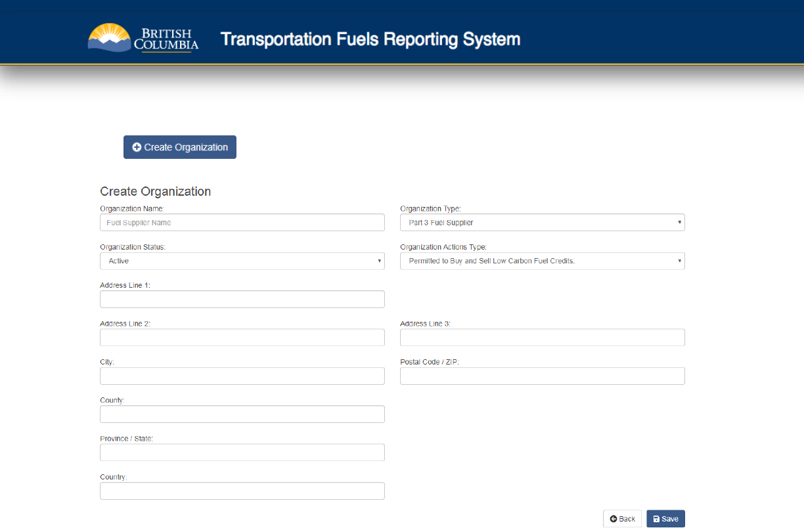Click the Province / State label
Image resolution: width=804 pixels, height=532 pixels.
coord(126,439)
